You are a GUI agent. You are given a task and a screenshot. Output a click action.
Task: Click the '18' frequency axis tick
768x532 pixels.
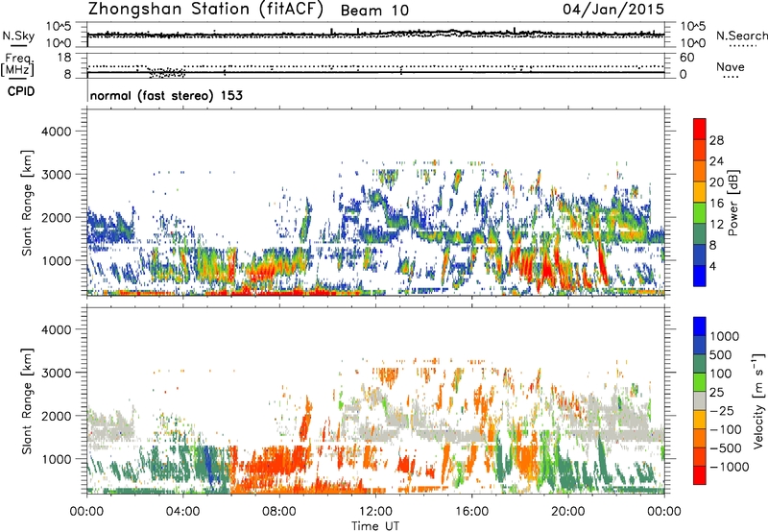64,58
